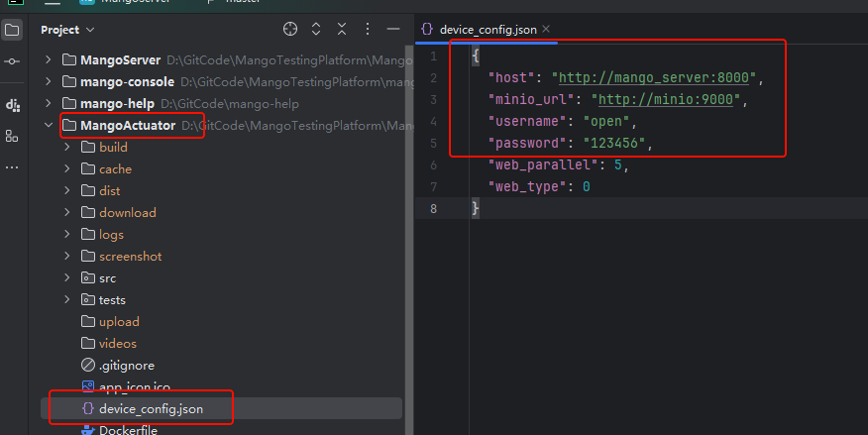Screen dimensions: 868x435
Task: Click the http://mango_server:8000 link
Action: [657, 77]
